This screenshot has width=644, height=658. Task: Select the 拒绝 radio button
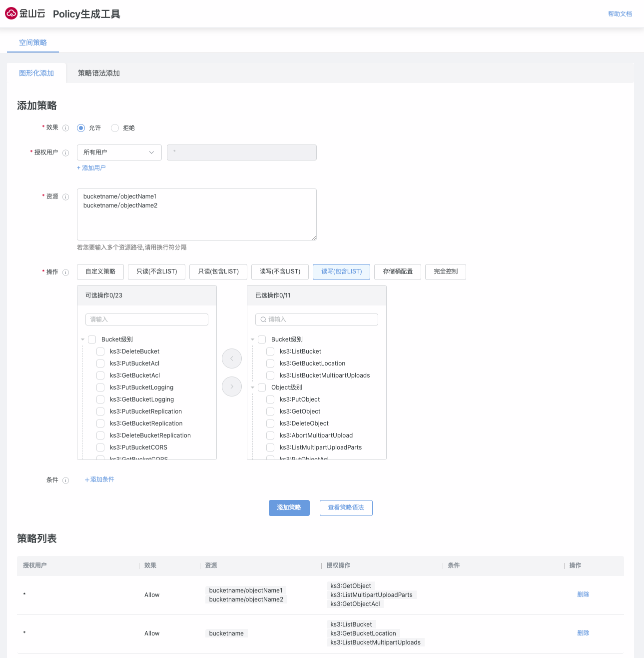pyautogui.click(x=115, y=128)
